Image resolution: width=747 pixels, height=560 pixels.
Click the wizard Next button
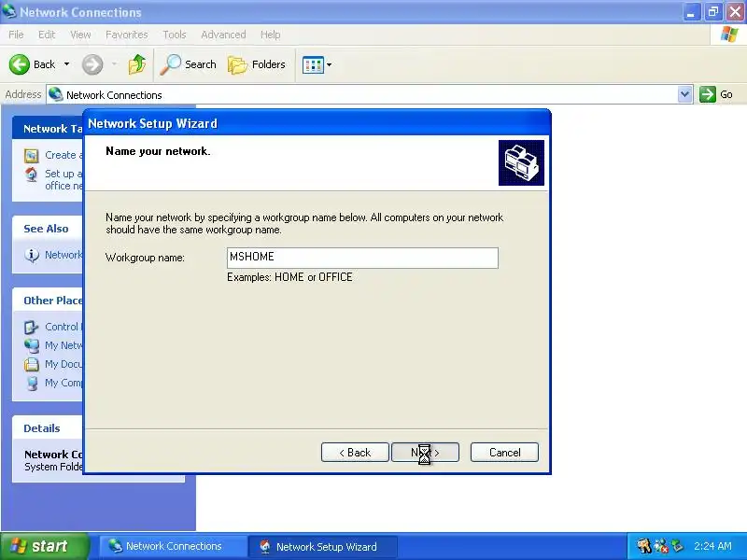pos(425,453)
